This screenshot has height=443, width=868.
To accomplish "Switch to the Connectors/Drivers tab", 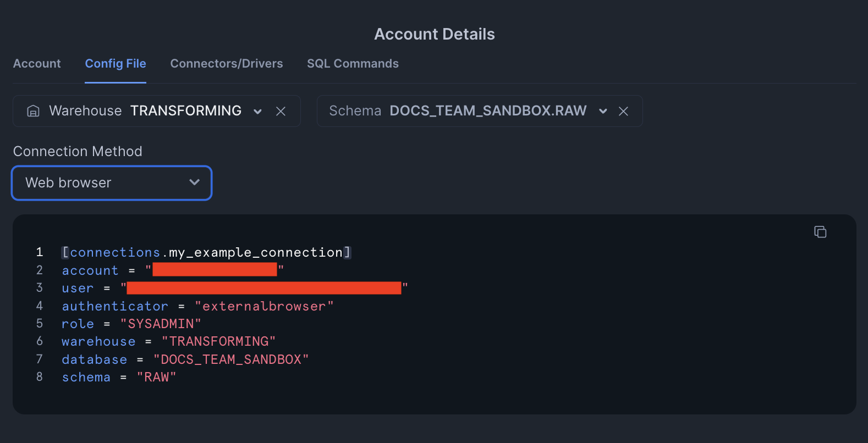I will tap(227, 63).
